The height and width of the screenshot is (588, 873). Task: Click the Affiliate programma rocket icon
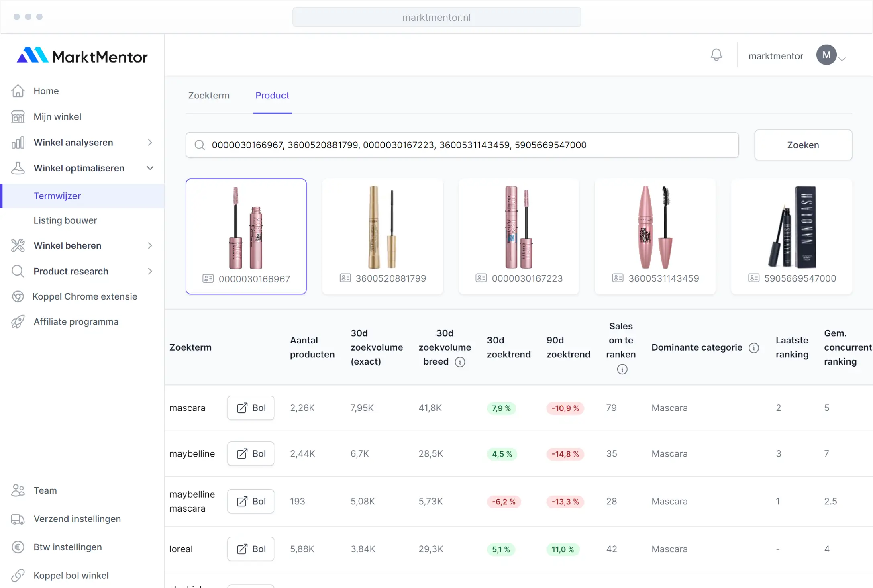[x=18, y=322]
